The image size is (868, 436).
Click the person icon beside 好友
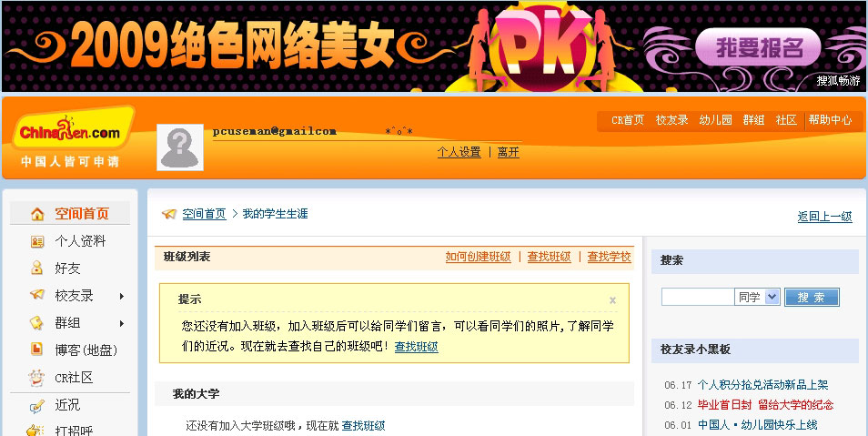point(37,269)
